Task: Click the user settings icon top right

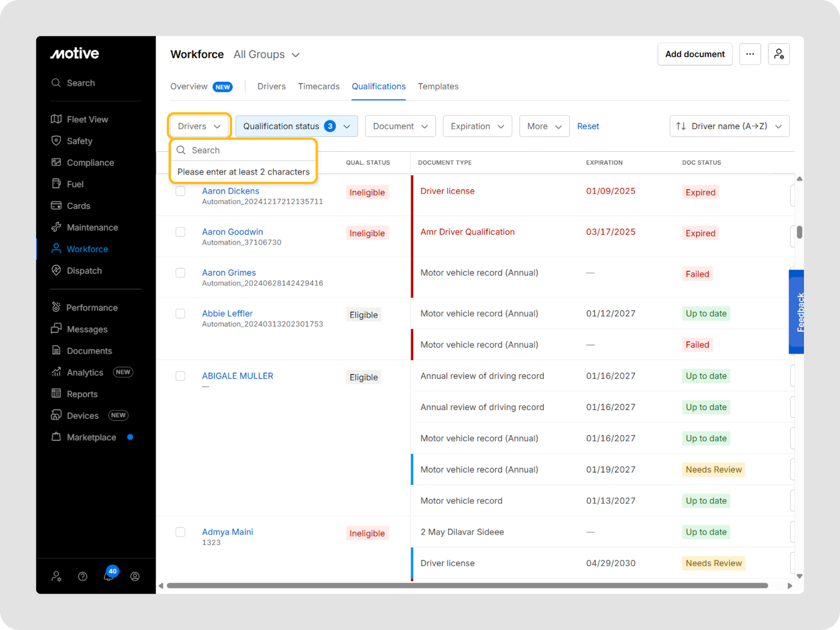Action: pyautogui.click(x=779, y=54)
